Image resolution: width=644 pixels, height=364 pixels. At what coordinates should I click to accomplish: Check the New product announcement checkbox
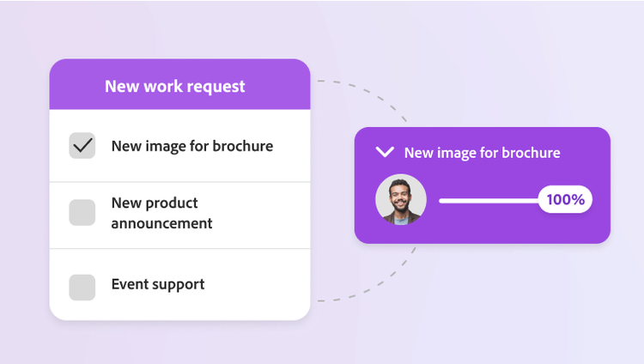pyautogui.click(x=82, y=213)
